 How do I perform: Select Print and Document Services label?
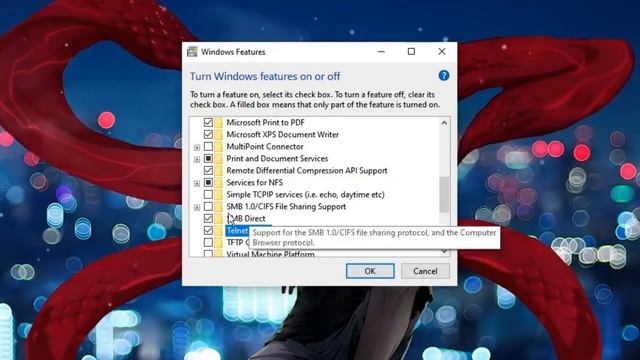pos(277,158)
